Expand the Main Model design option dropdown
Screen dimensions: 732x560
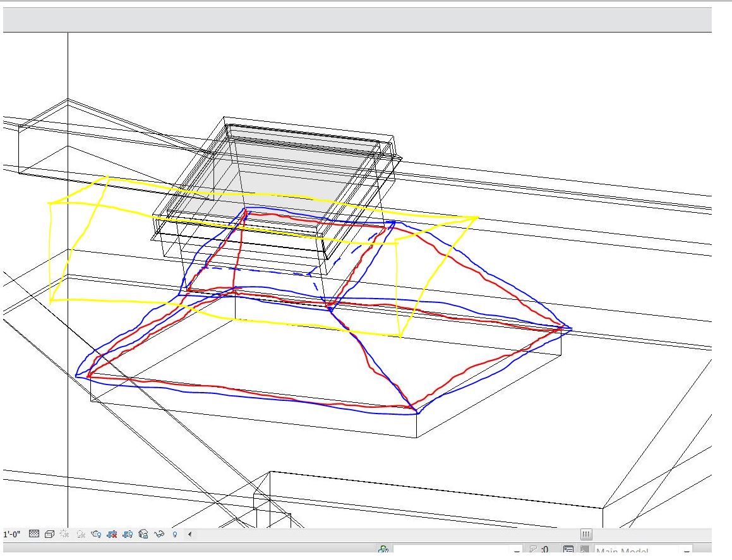pyautogui.click(x=686, y=551)
